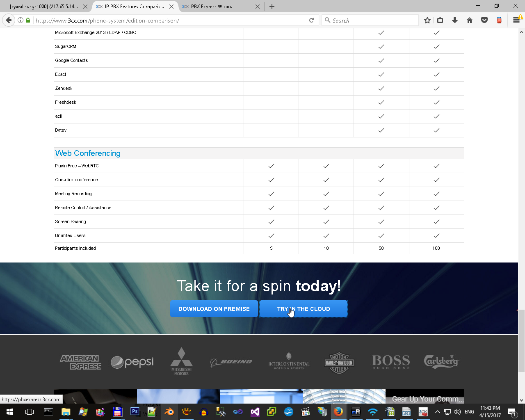
Task: Click the Carlsberg logo
Action: (x=441, y=361)
